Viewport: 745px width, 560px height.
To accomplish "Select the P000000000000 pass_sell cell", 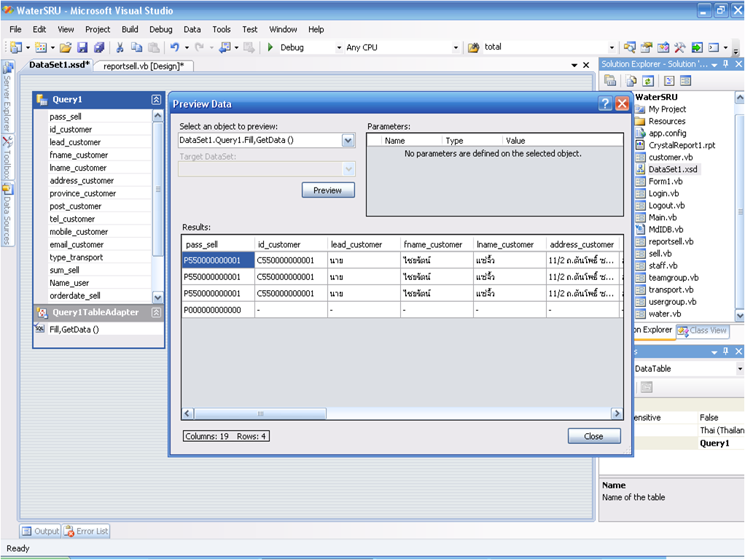I will [218, 310].
